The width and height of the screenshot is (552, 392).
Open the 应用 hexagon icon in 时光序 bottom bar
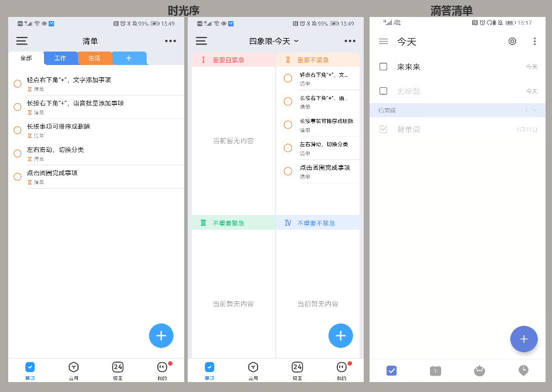coord(73,370)
